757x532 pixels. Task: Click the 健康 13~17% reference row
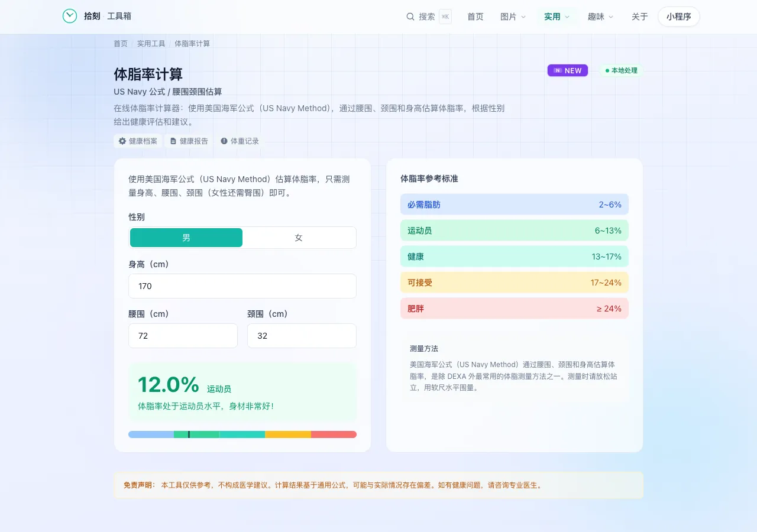[x=515, y=257]
